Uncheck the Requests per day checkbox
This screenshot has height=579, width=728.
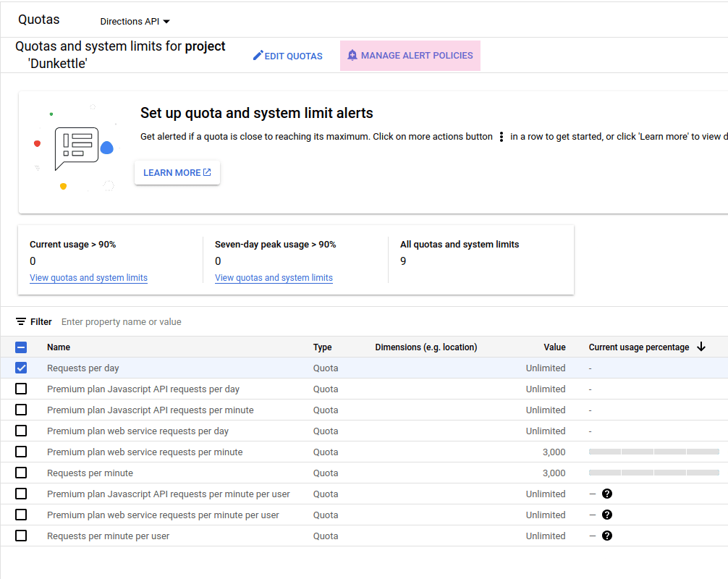point(21,368)
